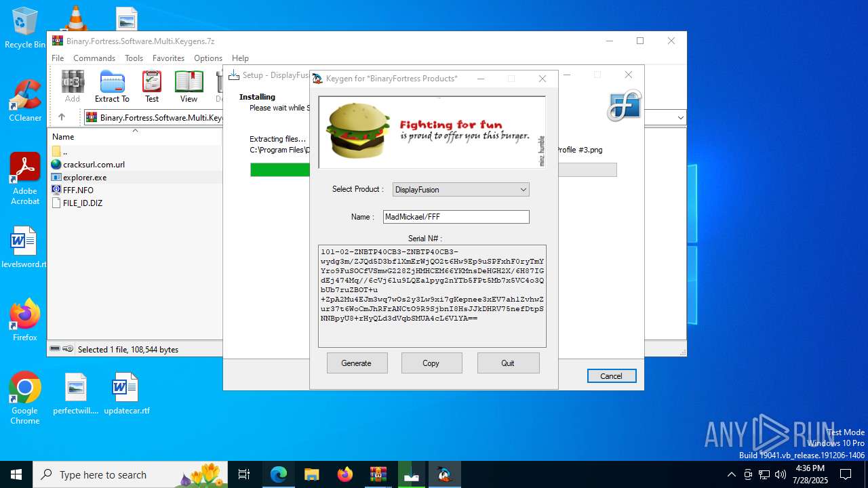Open Microsoft Edge from the taskbar
Viewport: 868px width, 488px height.
(279, 474)
